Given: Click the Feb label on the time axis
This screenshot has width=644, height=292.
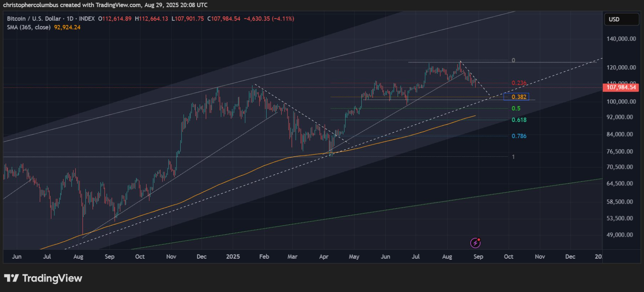Looking at the screenshot, I should (264, 257).
